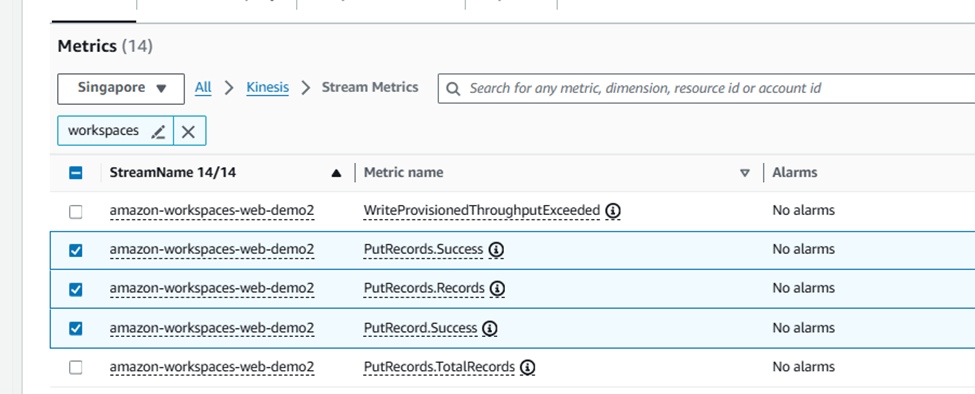
Task: Select stream name in PutRecord.Success row
Action: [211, 328]
